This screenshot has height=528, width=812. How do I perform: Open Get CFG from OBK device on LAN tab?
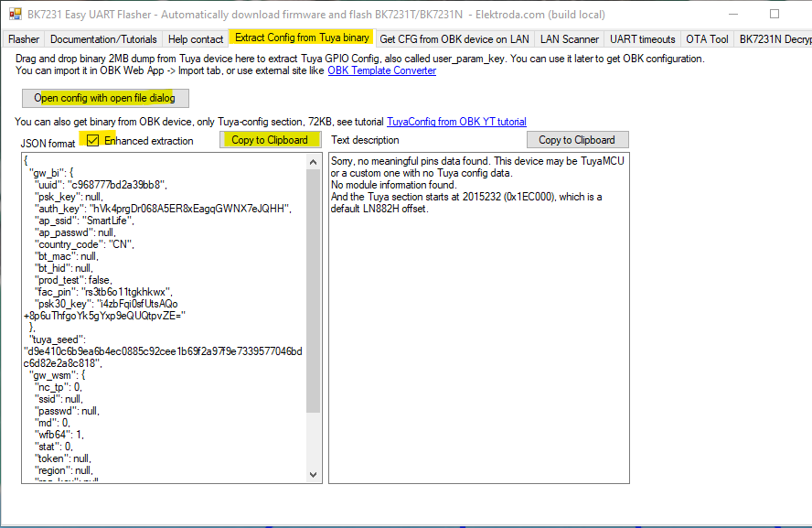tap(454, 39)
